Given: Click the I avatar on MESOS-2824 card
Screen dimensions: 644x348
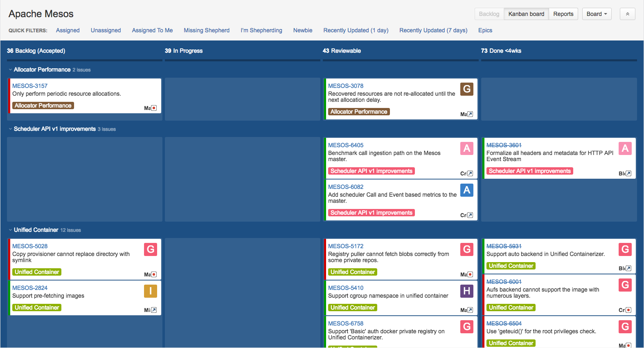Looking at the screenshot, I should pos(151,291).
